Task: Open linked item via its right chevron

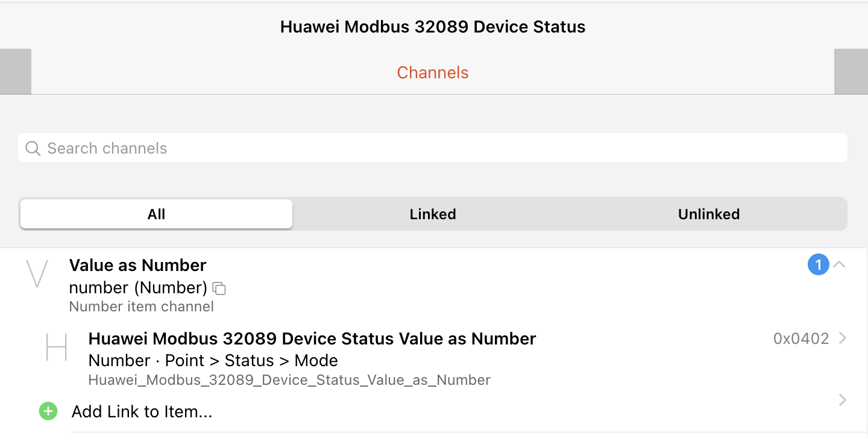Action: point(843,338)
